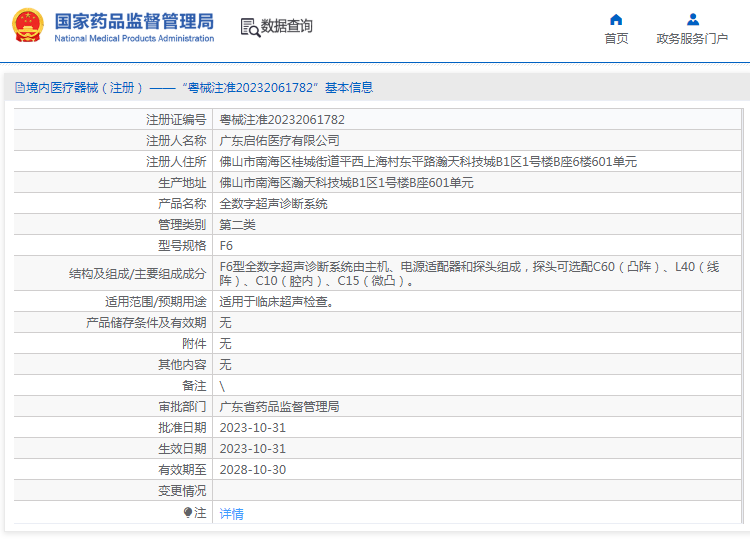Select the F6型全数字超声诊断系统 structure description
The image size is (750, 540).
coord(469,274)
